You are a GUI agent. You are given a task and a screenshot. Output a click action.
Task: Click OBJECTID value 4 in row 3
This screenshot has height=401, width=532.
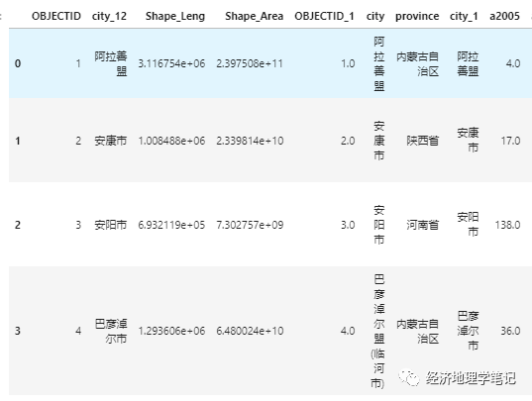click(x=78, y=331)
